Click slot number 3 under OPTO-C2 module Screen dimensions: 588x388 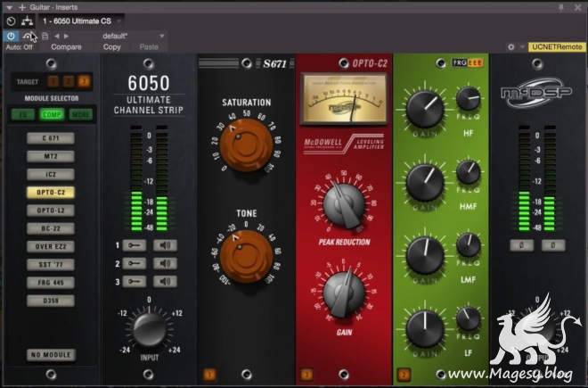[306, 375]
